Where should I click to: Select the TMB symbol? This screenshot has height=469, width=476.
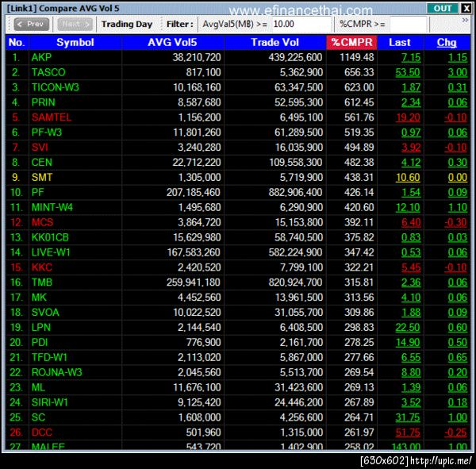[x=42, y=283]
